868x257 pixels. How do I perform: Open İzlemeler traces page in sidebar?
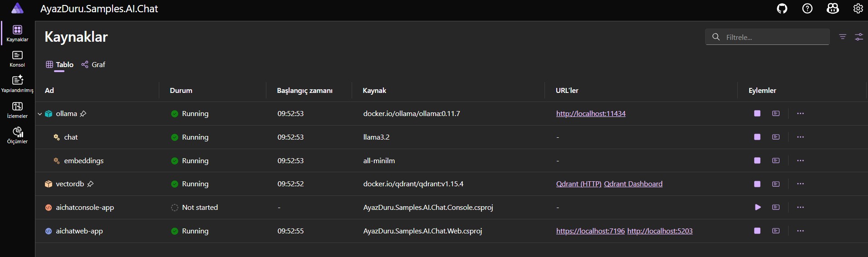[17, 110]
